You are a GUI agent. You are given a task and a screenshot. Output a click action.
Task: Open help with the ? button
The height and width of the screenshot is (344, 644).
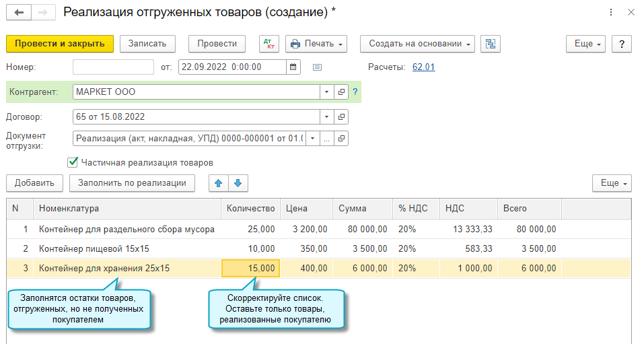coord(622,44)
